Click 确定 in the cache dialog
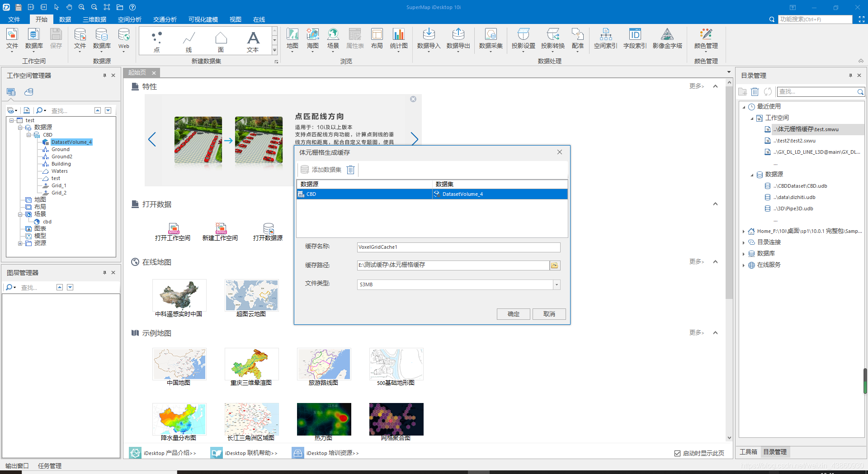This screenshot has width=868, height=474. tap(514, 314)
